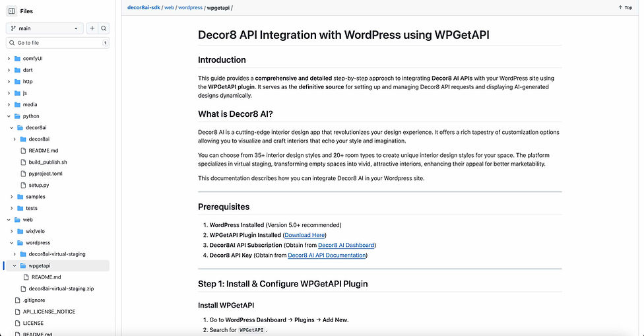Click the LICENSE file icon
Screen dimensions: 644x336
(17, 323)
